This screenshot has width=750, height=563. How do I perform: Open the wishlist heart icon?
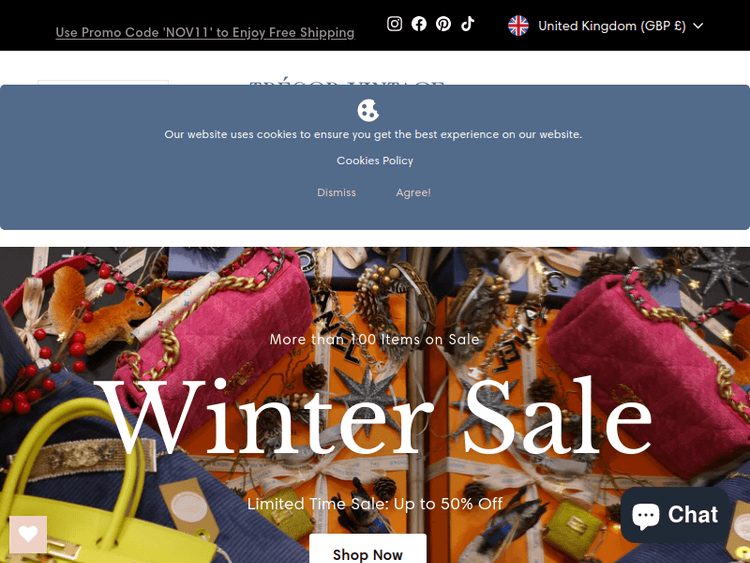pos(28,534)
